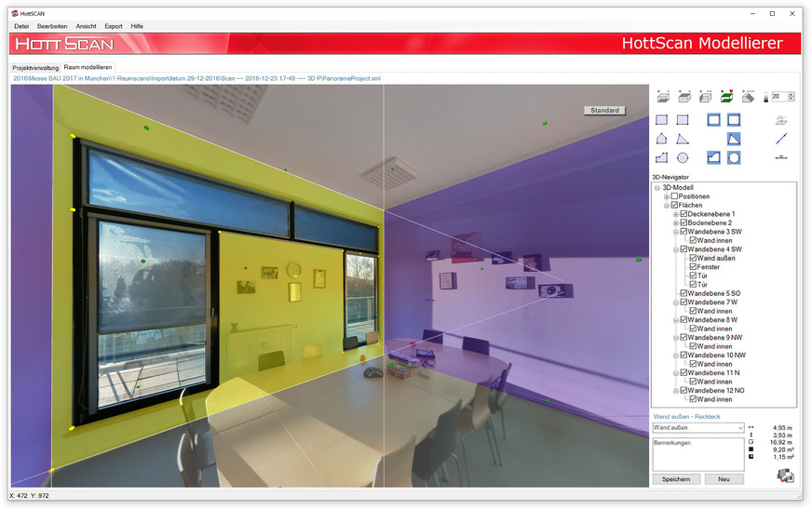Select the highlighted triangle cutout tool
This screenshot has height=510, width=812.
point(734,139)
